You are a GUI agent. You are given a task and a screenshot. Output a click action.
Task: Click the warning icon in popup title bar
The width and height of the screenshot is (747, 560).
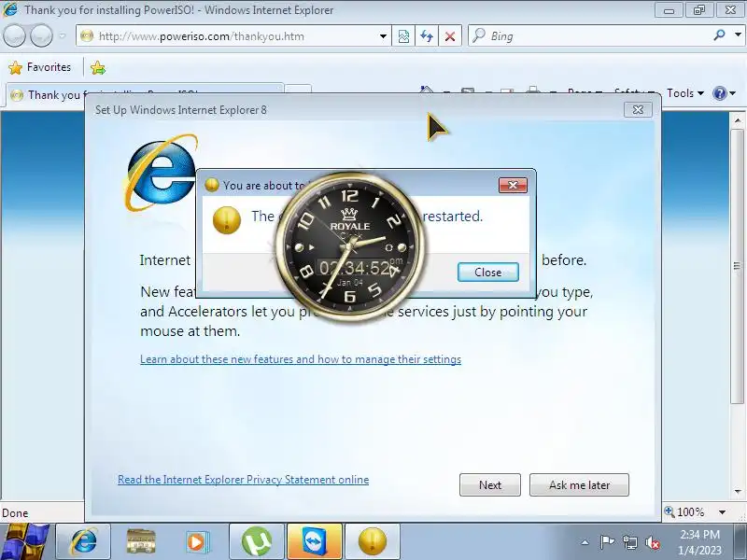[211, 185]
